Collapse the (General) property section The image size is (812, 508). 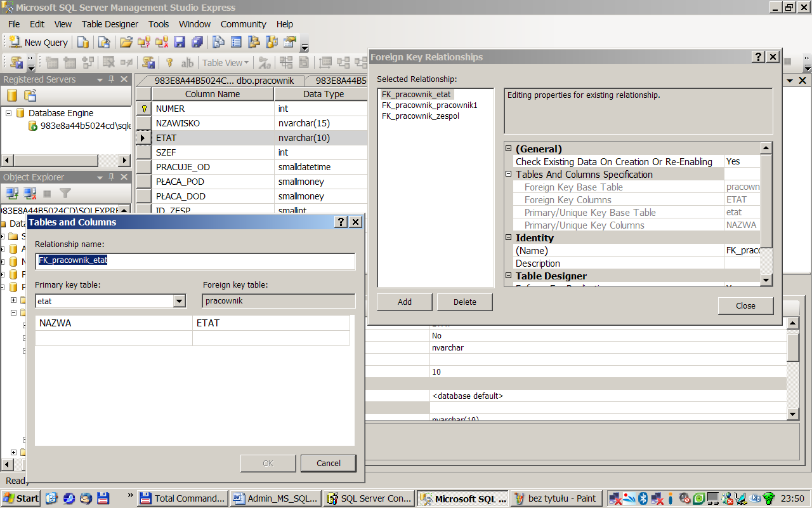pyautogui.click(x=508, y=149)
